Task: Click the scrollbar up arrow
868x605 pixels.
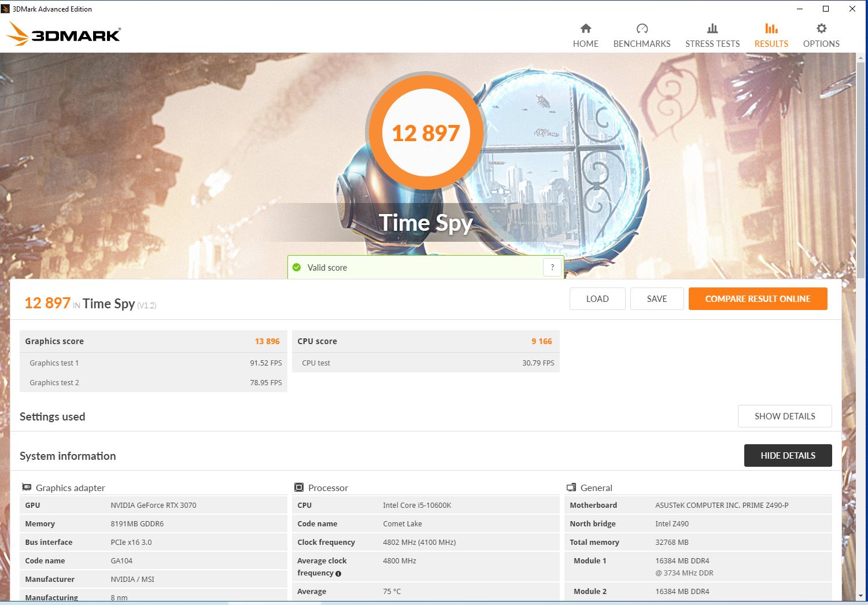Action: 862,58
